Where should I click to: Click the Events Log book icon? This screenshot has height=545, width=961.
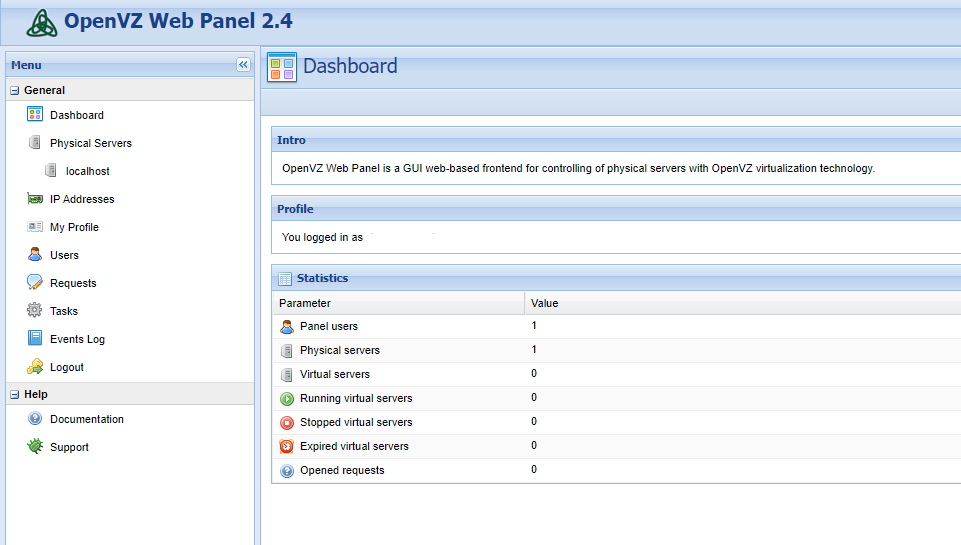tap(35, 338)
